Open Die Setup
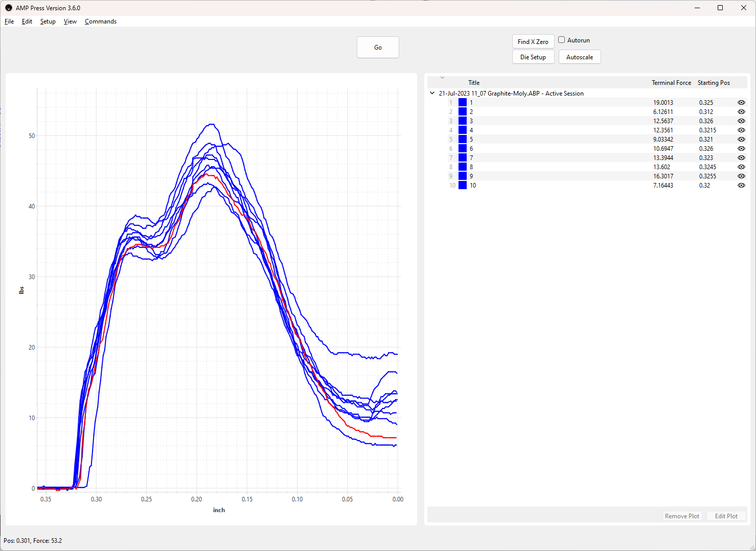The width and height of the screenshot is (756, 551). pos(533,57)
